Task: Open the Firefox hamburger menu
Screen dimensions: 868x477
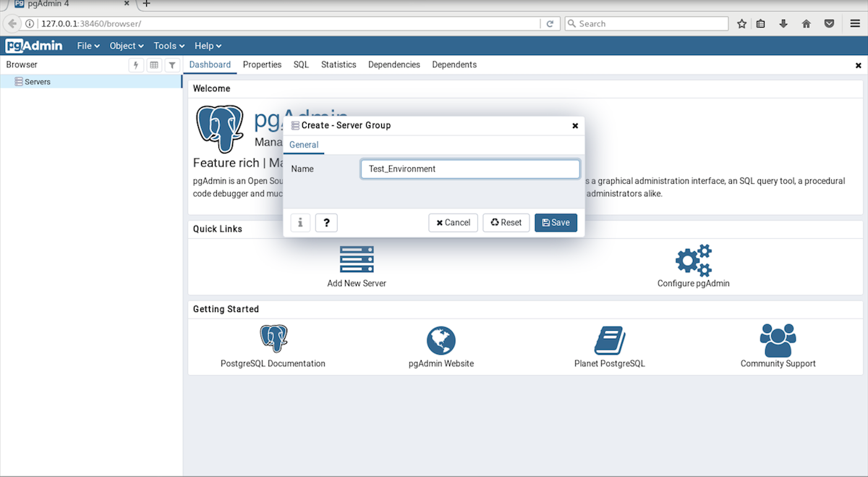Action: 854,24
